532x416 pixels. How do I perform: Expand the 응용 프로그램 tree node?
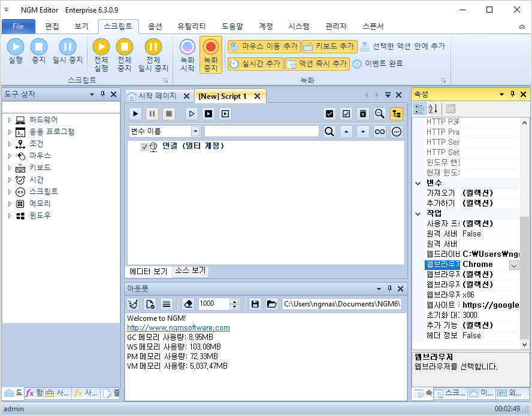tap(10, 132)
